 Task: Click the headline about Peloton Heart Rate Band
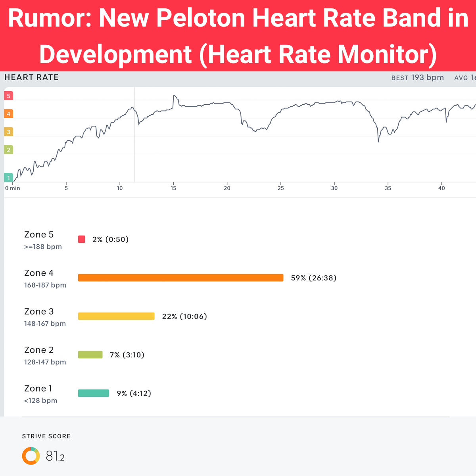pyautogui.click(x=238, y=36)
